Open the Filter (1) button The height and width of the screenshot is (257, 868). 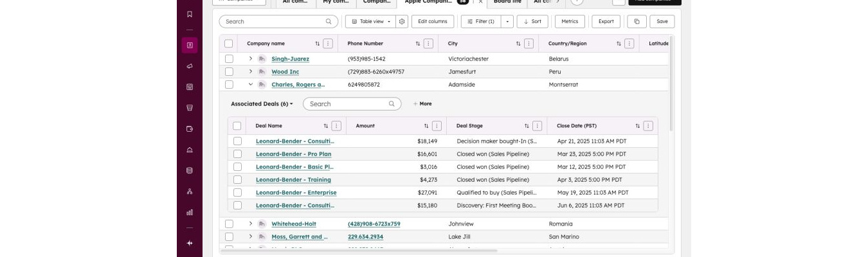tap(481, 21)
